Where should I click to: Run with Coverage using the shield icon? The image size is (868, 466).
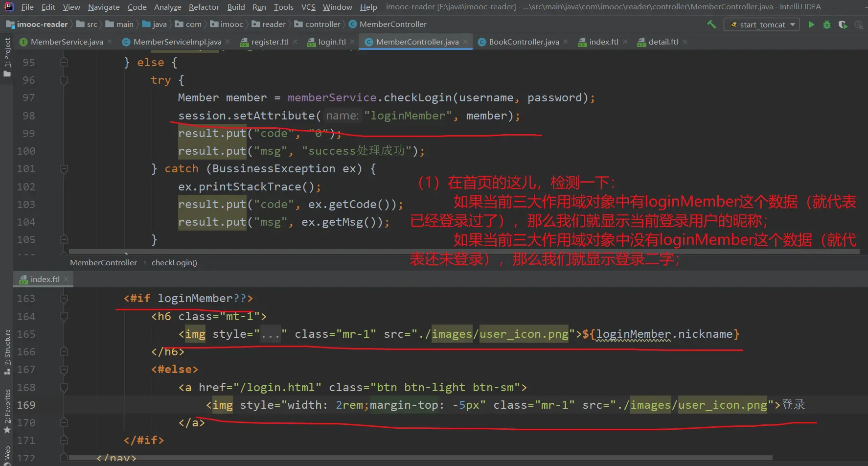click(843, 24)
